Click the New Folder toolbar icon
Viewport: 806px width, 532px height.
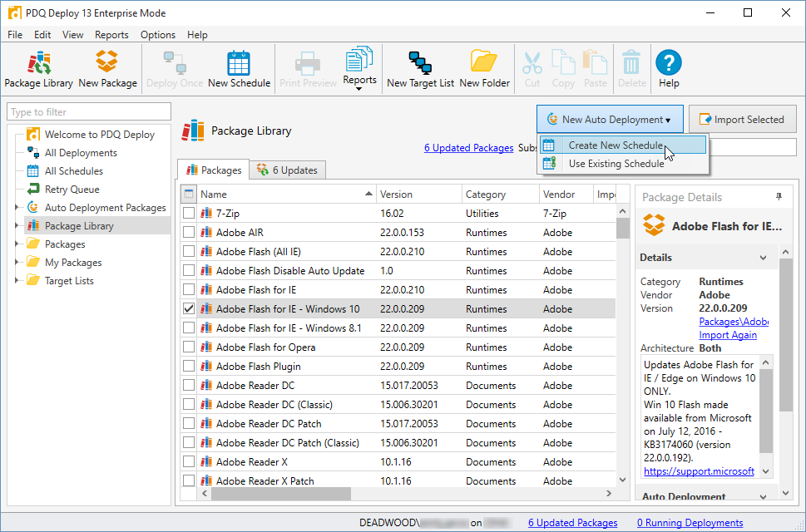click(x=484, y=69)
